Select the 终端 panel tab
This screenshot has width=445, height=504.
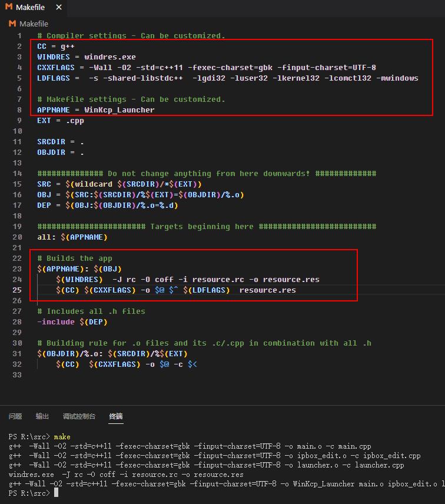pos(116,416)
